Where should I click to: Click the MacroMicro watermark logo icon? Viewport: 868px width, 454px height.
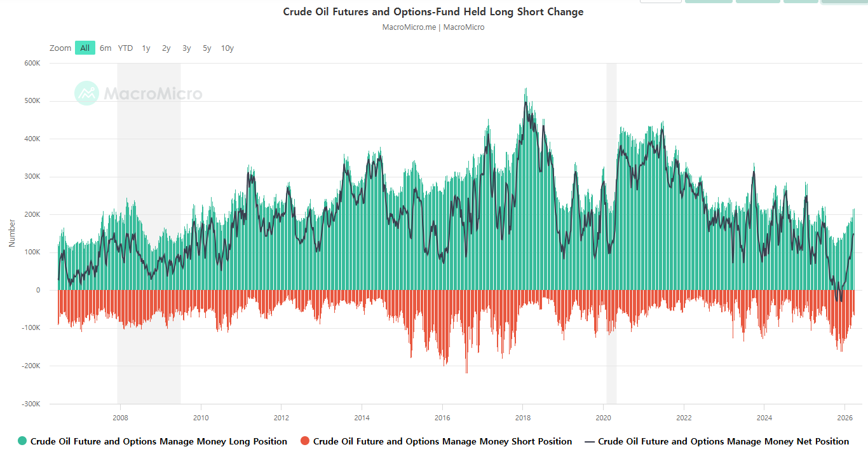click(x=86, y=93)
